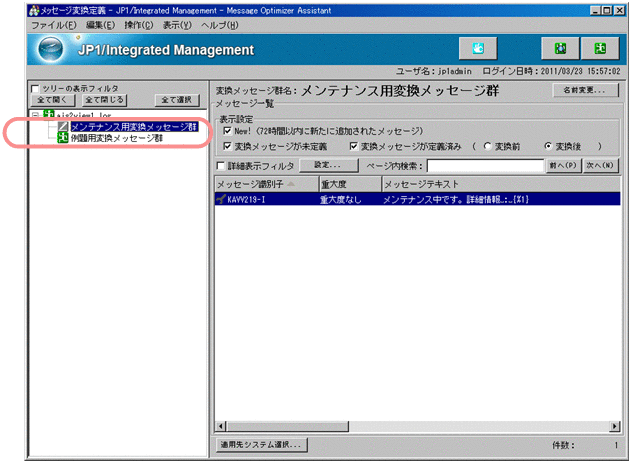This screenshot has width=632, height=464.
Task: Click the 例題用変換メッセージ群 green tree icon
Action: (63, 138)
